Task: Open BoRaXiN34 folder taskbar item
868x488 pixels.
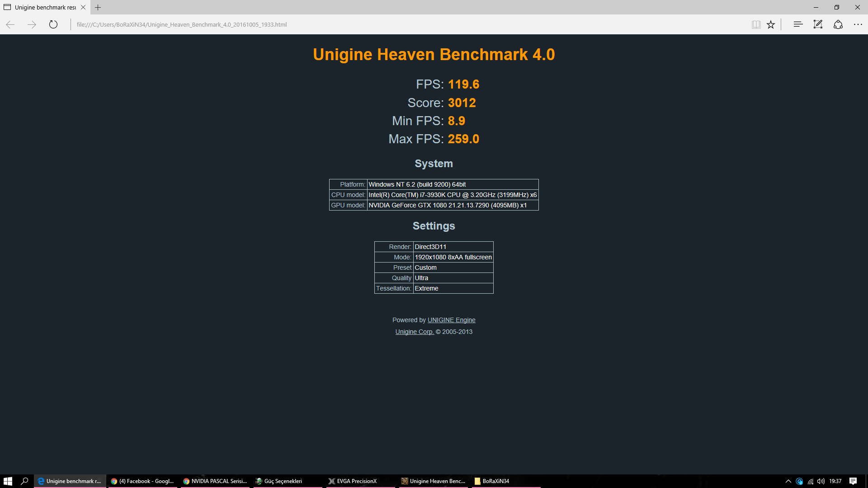Action: pos(505,481)
